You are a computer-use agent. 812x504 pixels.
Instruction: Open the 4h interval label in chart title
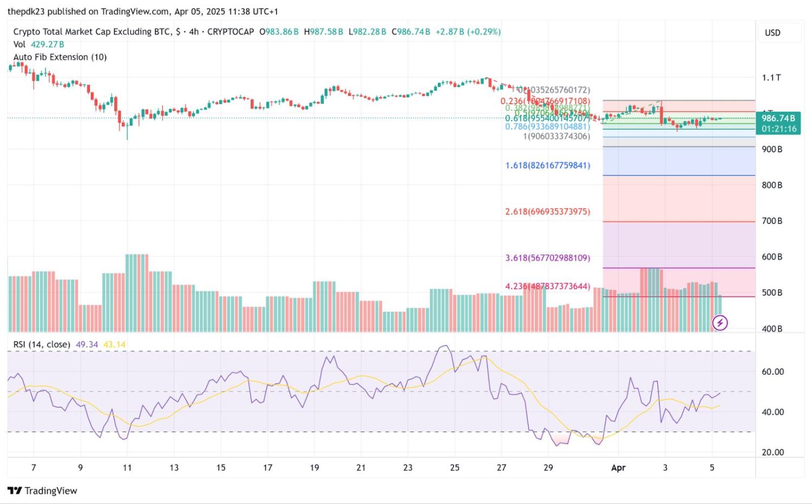(193, 32)
